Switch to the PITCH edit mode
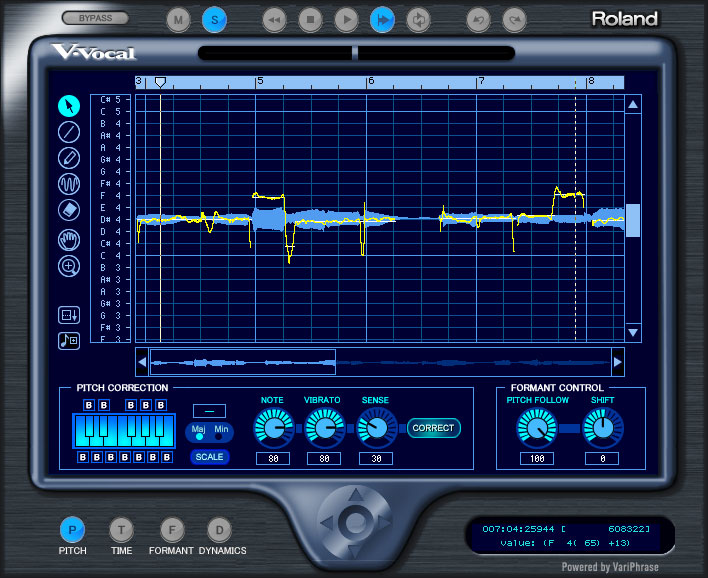 coord(72,529)
